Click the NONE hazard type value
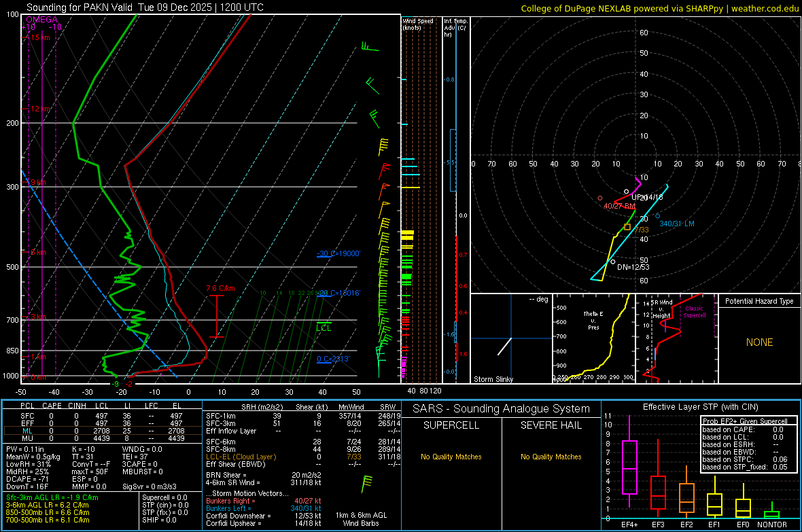This screenshot has width=802, height=532. pos(759,342)
